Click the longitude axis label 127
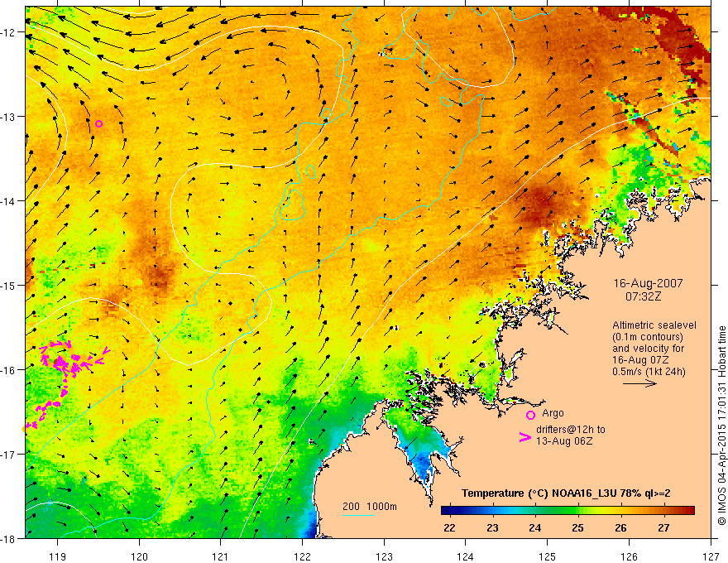The image size is (728, 563). 711,556
